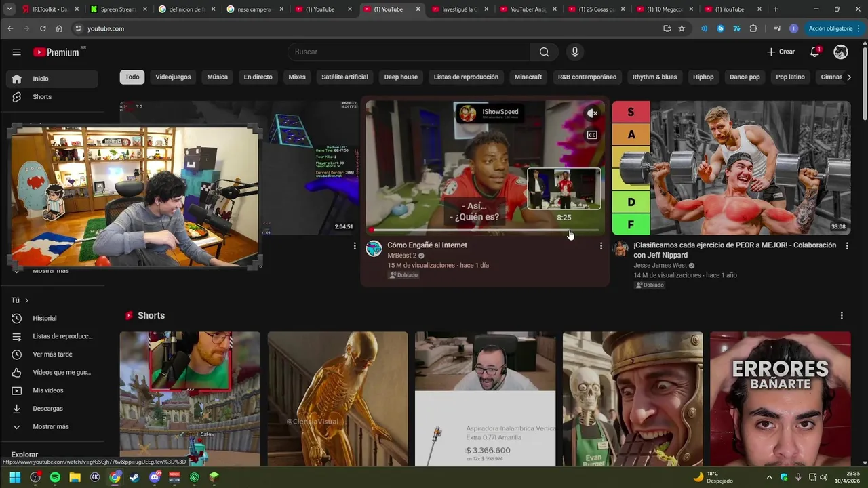The height and width of the screenshot is (488, 868).
Task: Open Discord from the taskbar
Action: (155, 477)
